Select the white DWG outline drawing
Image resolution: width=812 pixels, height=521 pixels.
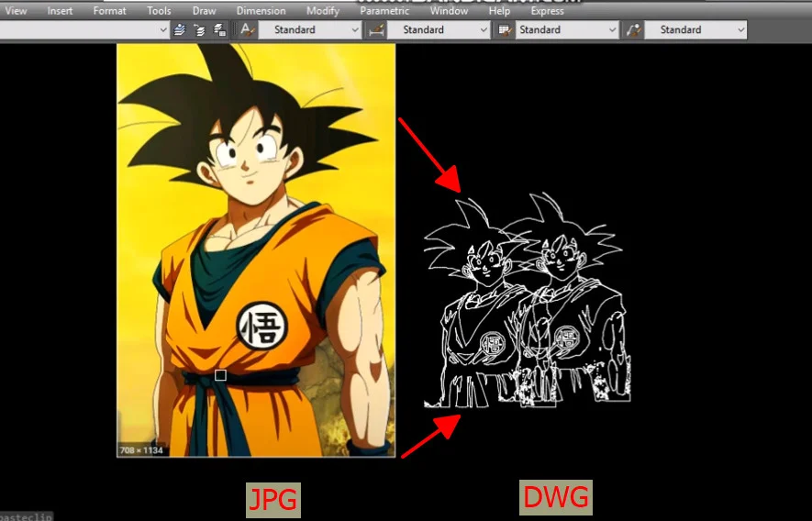click(528, 300)
